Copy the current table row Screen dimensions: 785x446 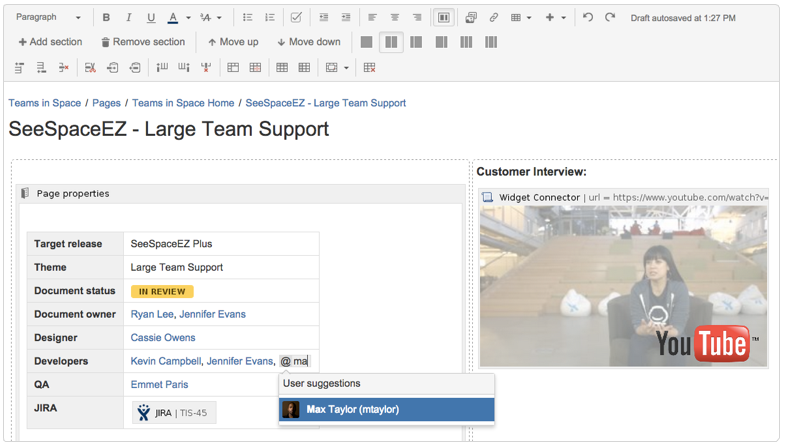point(113,68)
